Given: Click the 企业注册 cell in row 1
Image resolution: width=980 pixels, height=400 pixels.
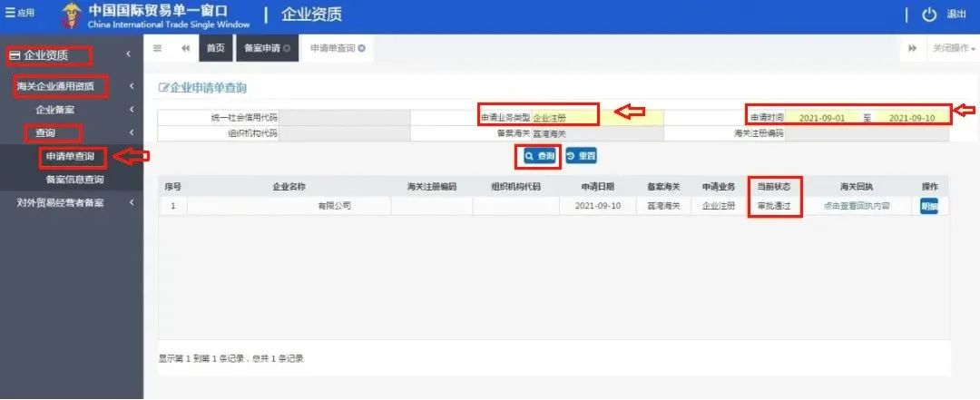Looking at the screenshot, I should pyautogui.click(x=719, y=206).
